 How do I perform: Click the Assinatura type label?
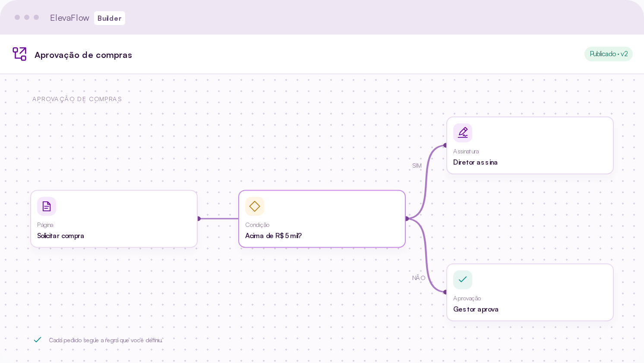[x=466, y=151]
